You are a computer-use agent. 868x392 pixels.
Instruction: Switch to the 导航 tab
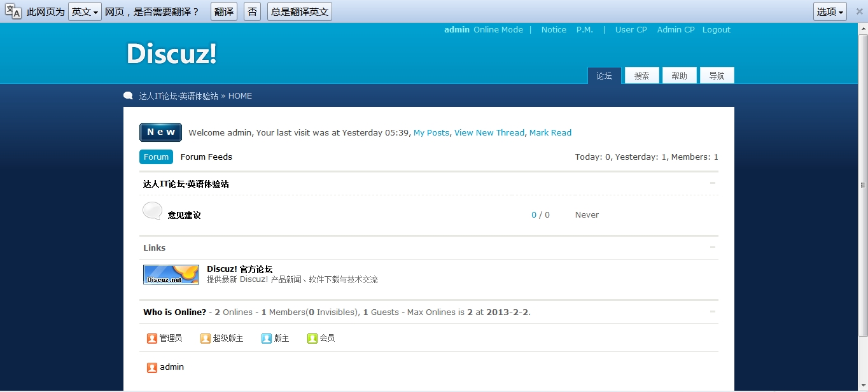coord(717,76)
